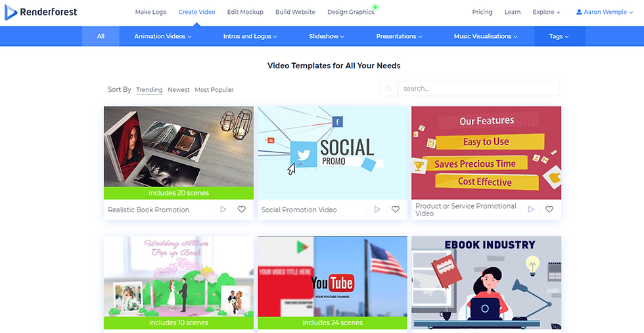The width and height of the screenshot is (644, 333).
Task: Play preview of Social Promotion Video
Action: pos(377,210)
